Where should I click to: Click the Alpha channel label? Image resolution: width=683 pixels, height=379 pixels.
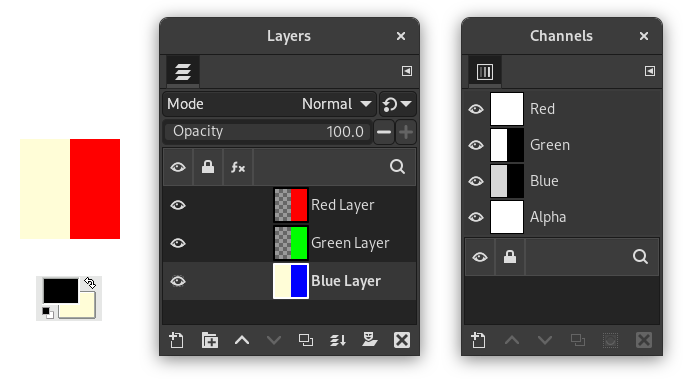click(548, 217)
